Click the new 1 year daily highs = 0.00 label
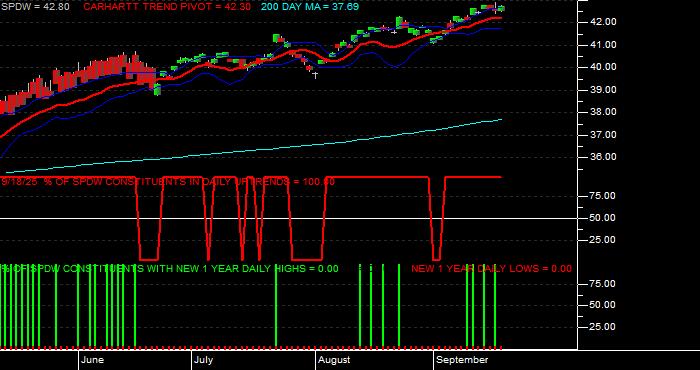Viewport: 700px width, 370px height. [x=170, y=269]
